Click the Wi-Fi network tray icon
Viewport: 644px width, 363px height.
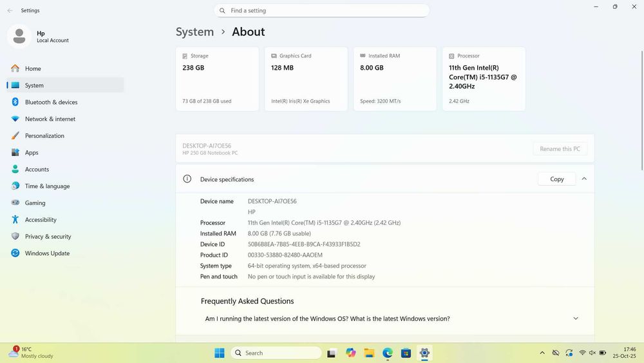(x=582, y=353)
